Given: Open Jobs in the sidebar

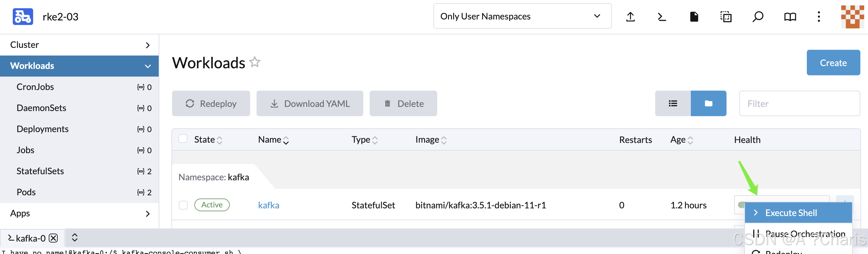Looking at the screenshot, I should pos(80,150).
